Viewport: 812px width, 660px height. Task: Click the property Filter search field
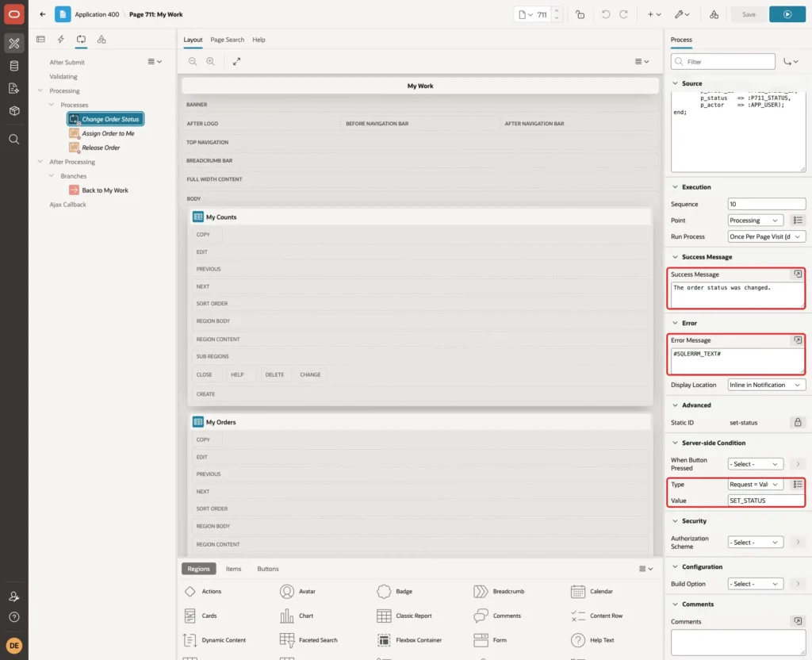click(x=723, y=62)
